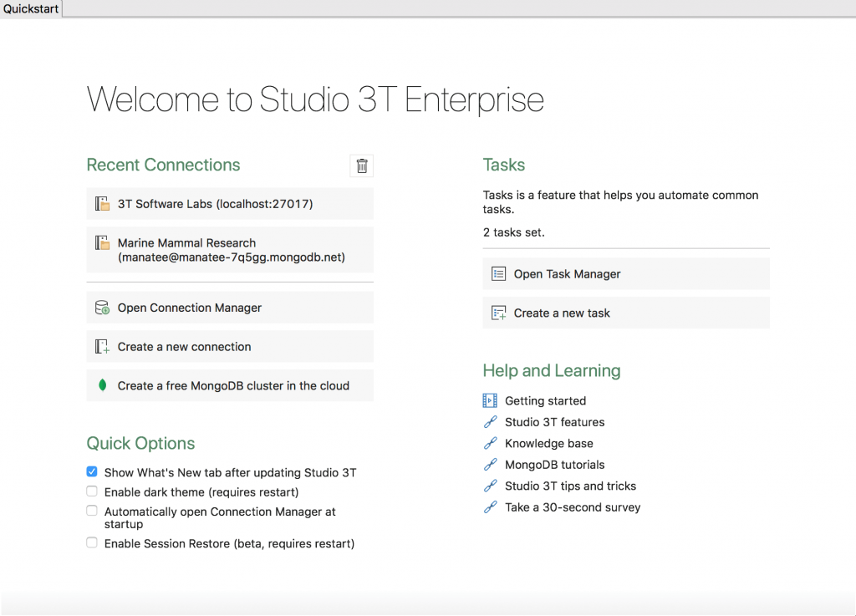Click the trash icon beside Recent Connections

361,165
